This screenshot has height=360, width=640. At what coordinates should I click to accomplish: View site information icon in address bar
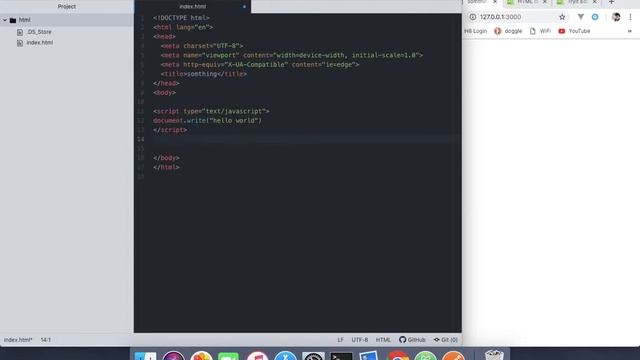pyautogui.click(x=473, y=17)
